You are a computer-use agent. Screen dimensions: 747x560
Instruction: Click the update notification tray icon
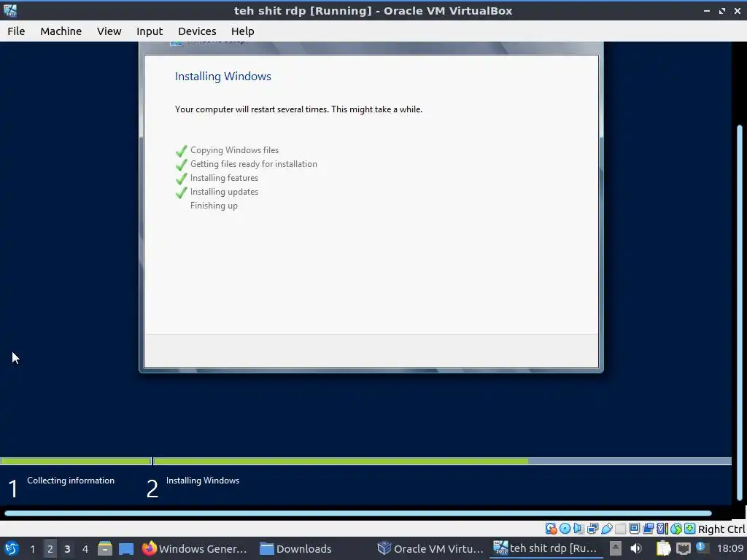[x=702, y=548]
